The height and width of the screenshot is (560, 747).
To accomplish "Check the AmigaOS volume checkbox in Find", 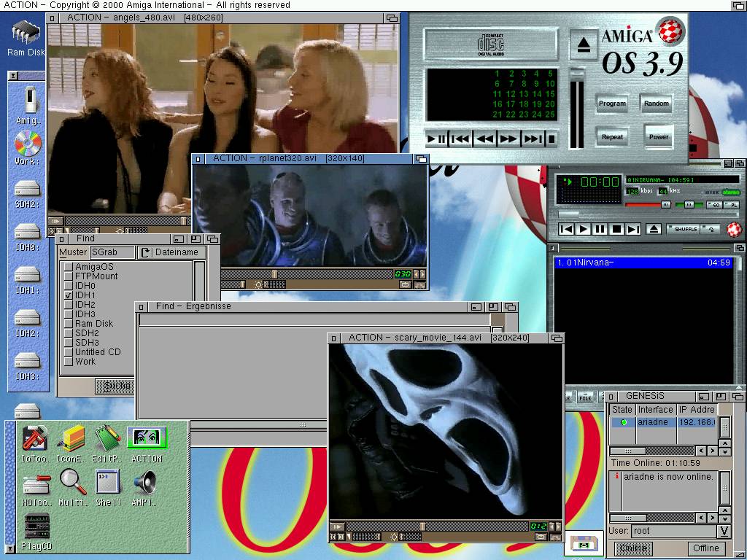I will [x=68, y=267].
